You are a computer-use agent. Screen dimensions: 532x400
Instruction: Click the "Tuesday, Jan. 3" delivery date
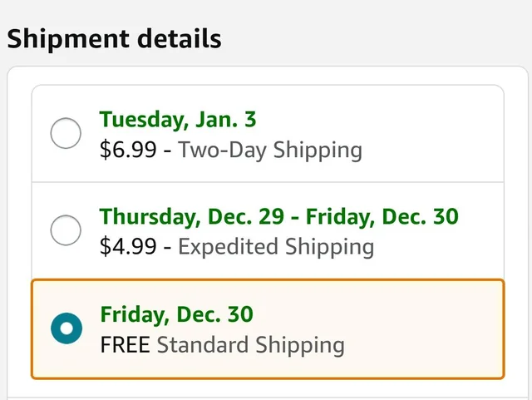(178, 120)
